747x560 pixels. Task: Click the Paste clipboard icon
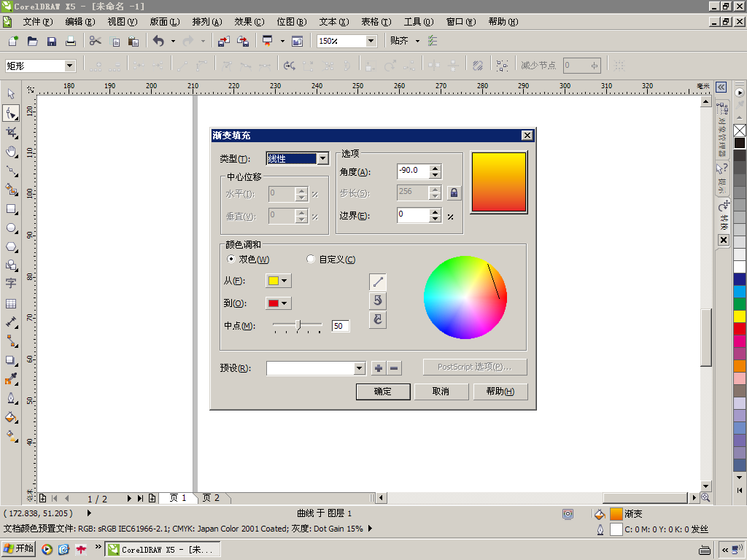pyautogui.click(x=133, y=41)
